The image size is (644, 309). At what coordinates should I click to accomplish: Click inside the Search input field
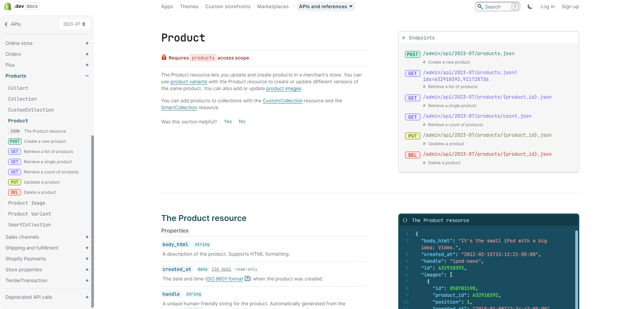[497, 6]
